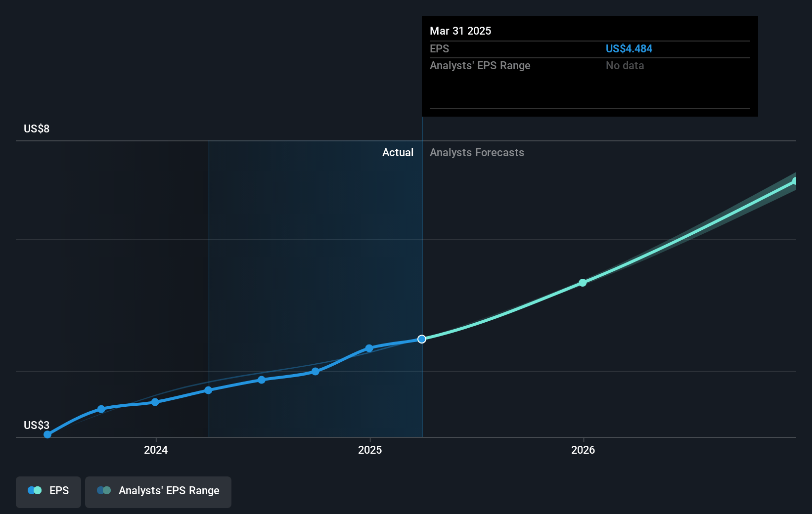Click the Analysts' EPS Range row label in tooltip
The width and height of the screenshot is (812, 514).
pyautogui.click(x=480, y=65)
